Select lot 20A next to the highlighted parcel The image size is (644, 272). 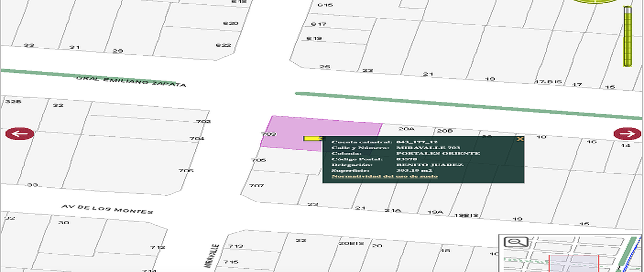coord(407,129)
